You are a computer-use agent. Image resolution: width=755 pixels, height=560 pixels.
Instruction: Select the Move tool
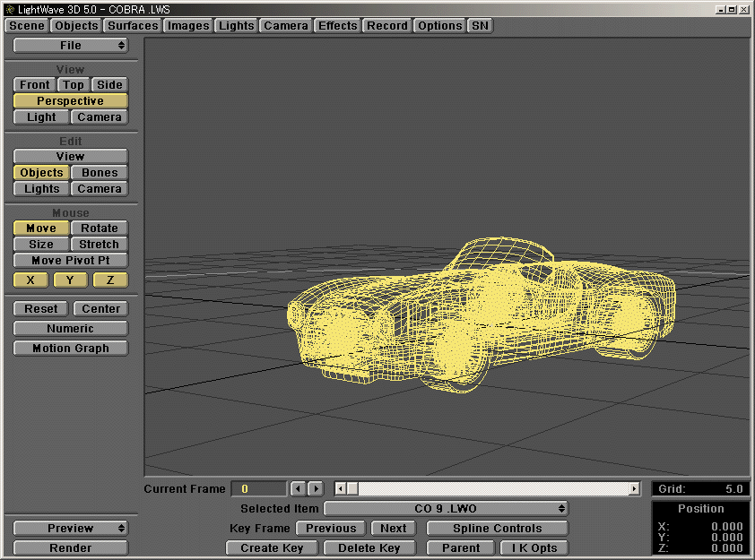[x=39, y=228]
